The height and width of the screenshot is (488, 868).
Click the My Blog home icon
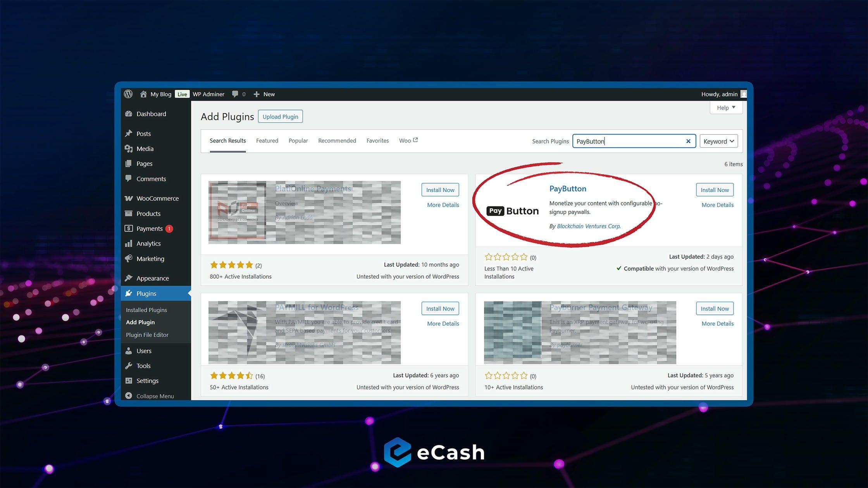[x=143, y=94]
